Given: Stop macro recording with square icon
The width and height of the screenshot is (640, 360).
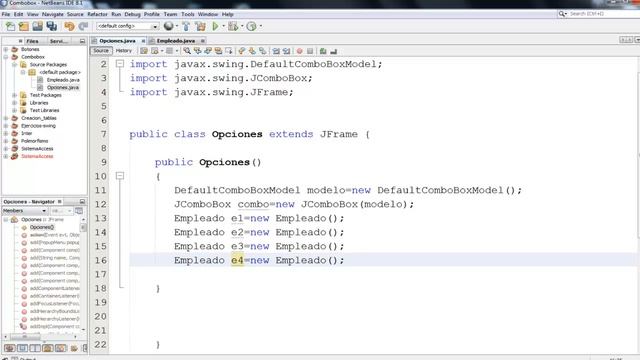Looking at the screenshot, I should click(x=310, y=51).
